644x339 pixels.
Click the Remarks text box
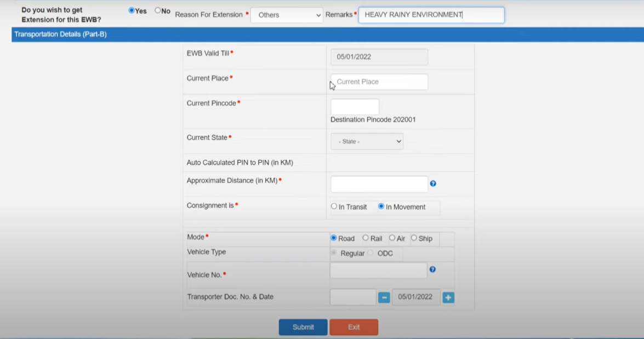[431, 15]
